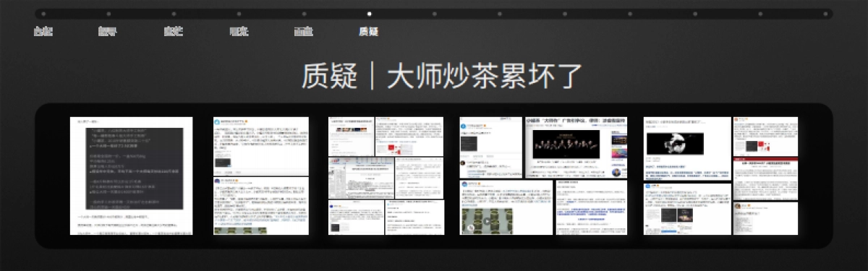Click the unlabeled dot right after 质疑 dot

pyautogui.click(x=434, y=14)
